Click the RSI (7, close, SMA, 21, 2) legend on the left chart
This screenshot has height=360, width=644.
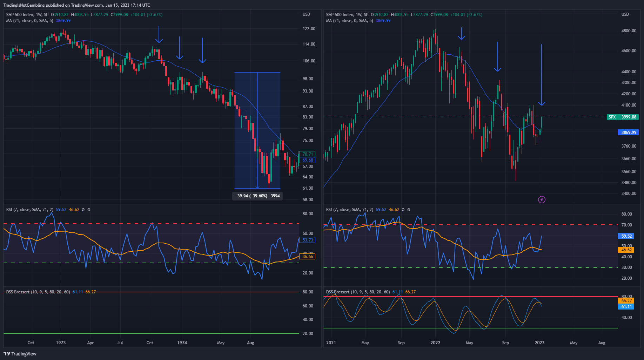coord(30,210)
